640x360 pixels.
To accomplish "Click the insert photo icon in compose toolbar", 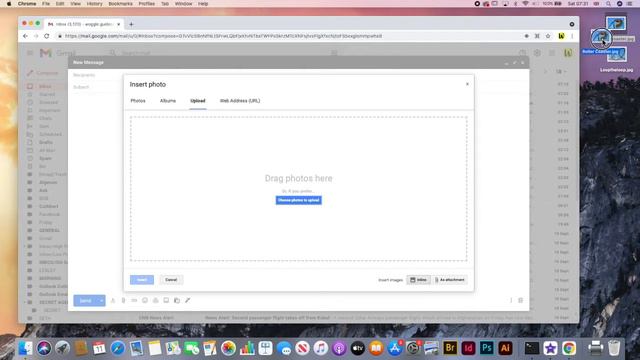I will (166, 300).
